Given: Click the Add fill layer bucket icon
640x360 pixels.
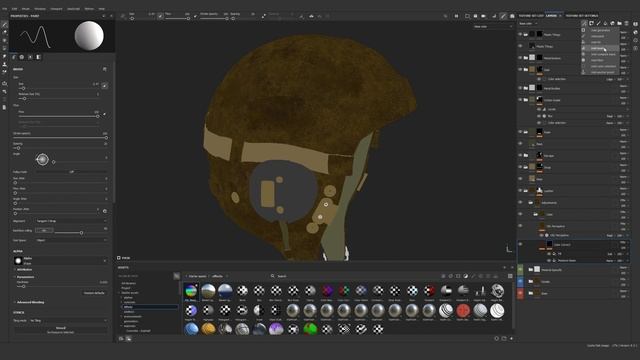Looking at the screenshot, I should click(x=605, y=24).
